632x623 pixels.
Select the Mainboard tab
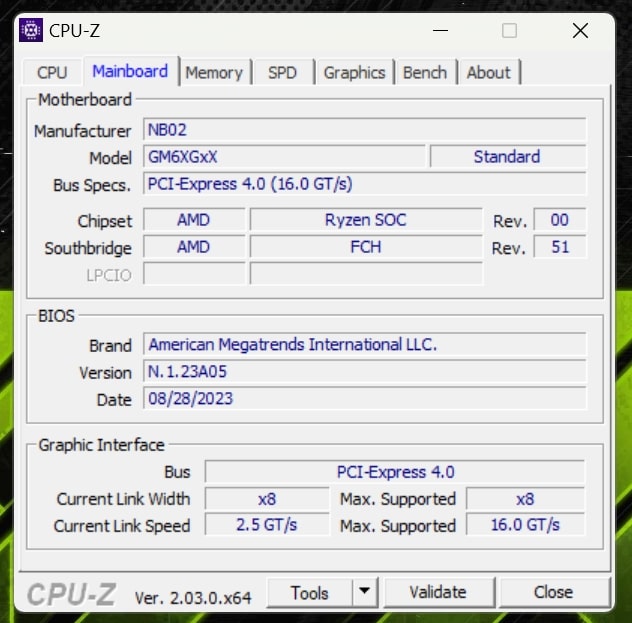tap(130, 71)
